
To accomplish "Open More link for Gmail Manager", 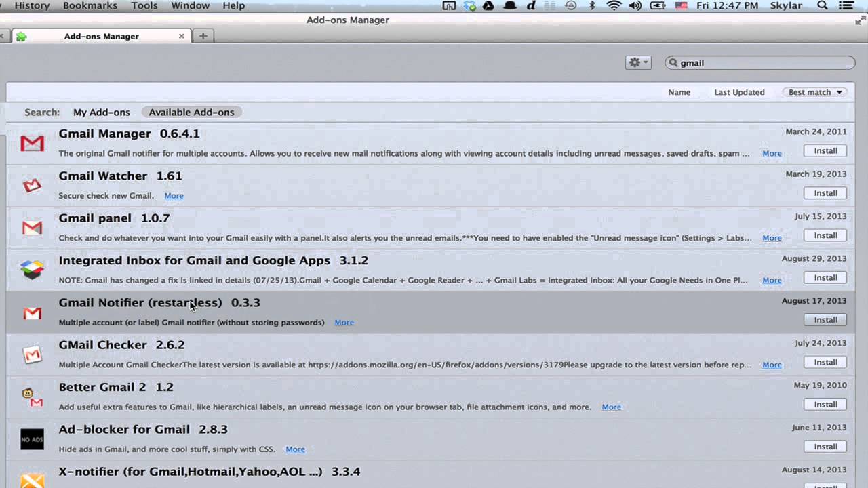I will coord(772,154).
